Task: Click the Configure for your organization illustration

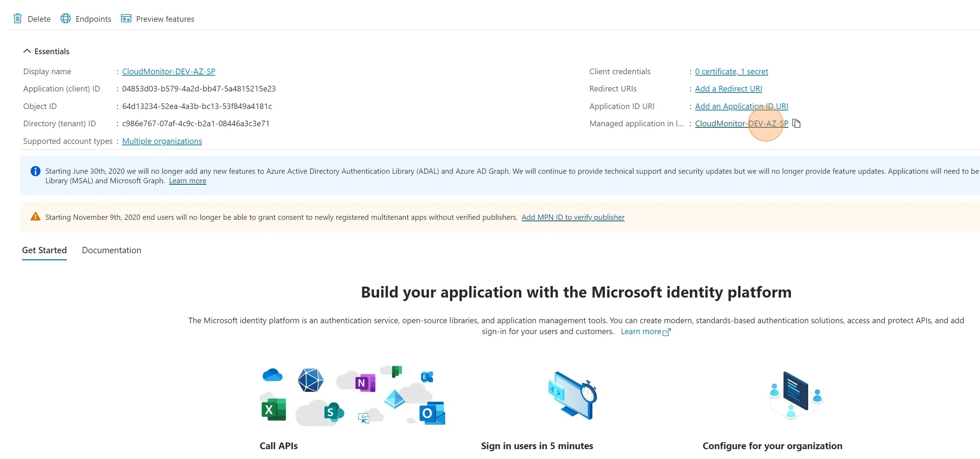Action: [796, 395]
